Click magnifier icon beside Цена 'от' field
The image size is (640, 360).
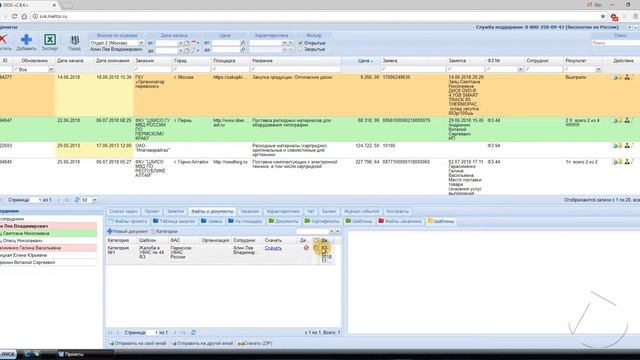point(243,43)
